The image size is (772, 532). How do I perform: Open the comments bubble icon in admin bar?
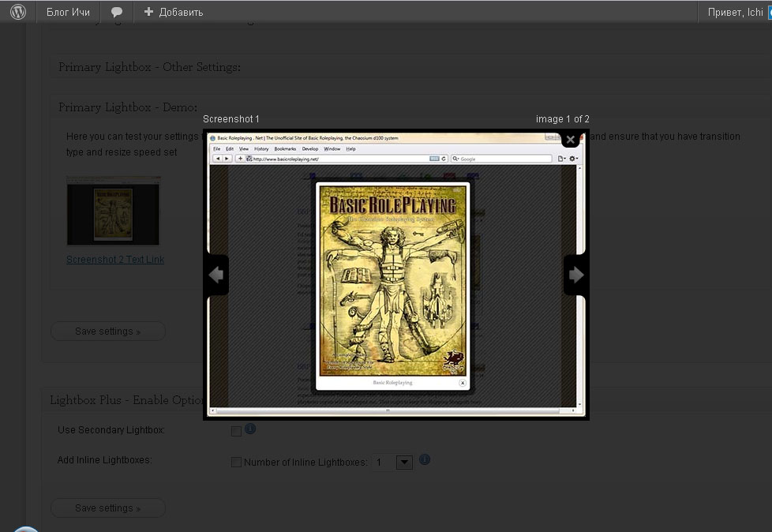[x=117, y=13]
